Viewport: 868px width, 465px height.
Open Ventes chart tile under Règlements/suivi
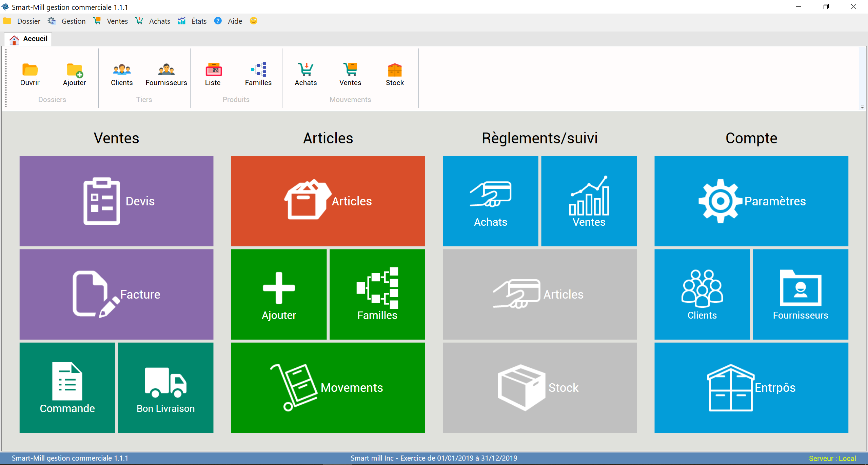coord(589,201)
